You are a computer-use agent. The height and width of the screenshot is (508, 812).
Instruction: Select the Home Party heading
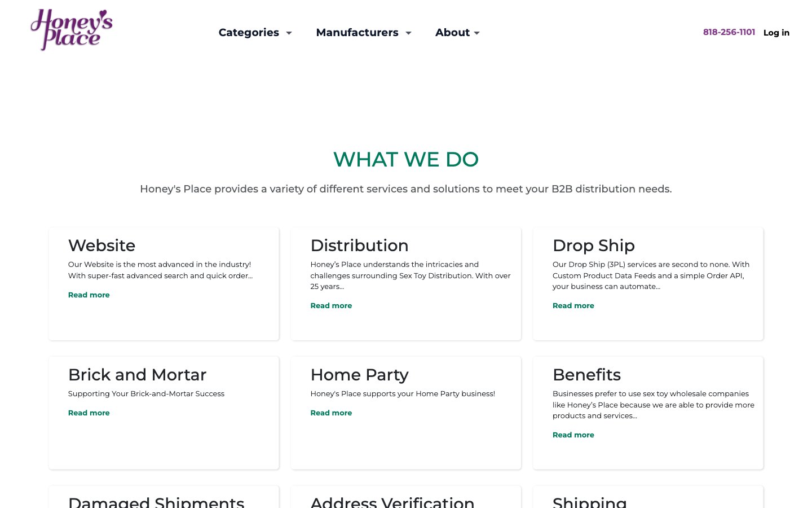tap(359, 375)
